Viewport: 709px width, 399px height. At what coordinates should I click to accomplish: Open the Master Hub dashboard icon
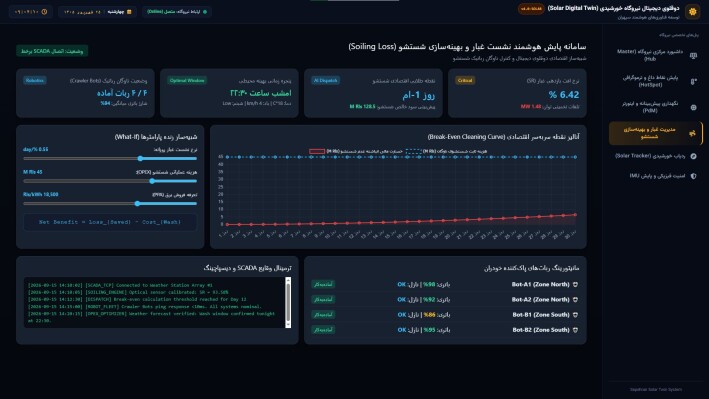click(x=693, y=56)
